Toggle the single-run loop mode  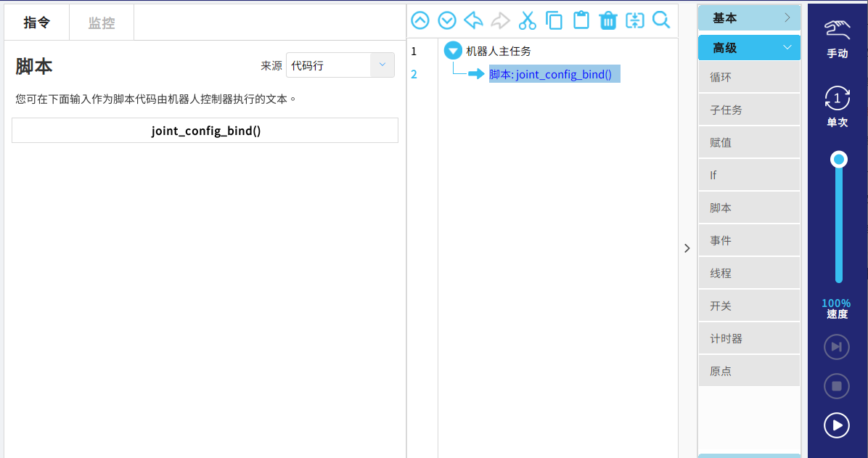pyautogui.click(x=837, y=106)
